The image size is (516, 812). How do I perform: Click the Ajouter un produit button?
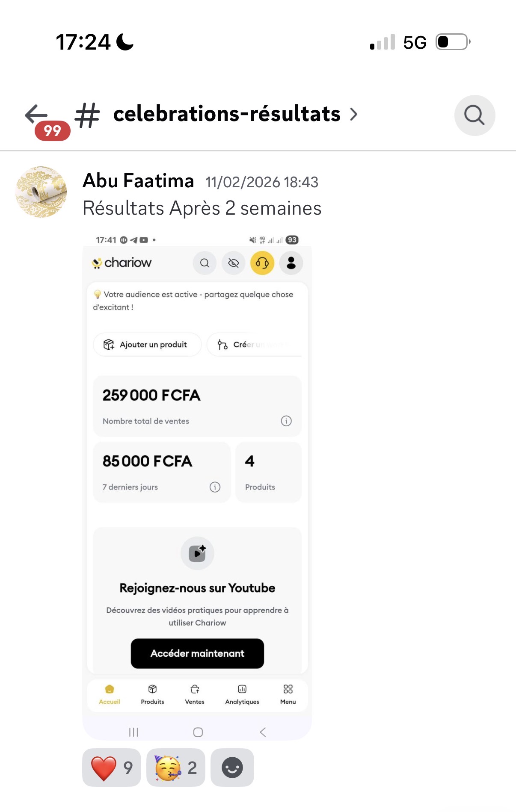[147, 345]
